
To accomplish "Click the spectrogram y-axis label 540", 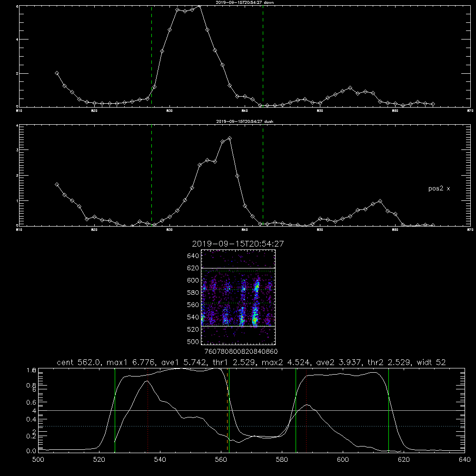I will 193,317.
